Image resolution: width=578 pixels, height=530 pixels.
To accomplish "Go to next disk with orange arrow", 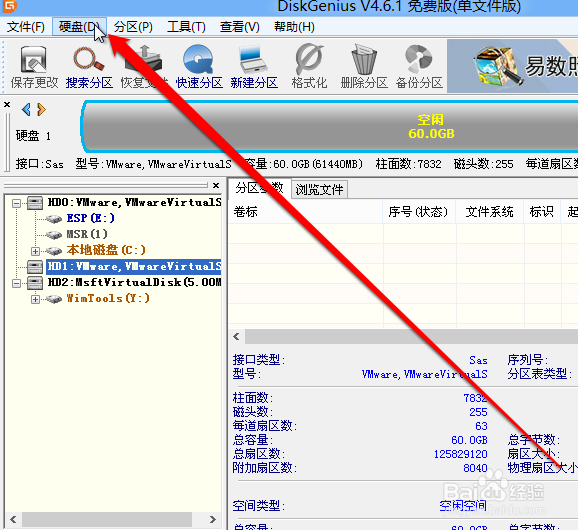I will (x=41, y=109).
